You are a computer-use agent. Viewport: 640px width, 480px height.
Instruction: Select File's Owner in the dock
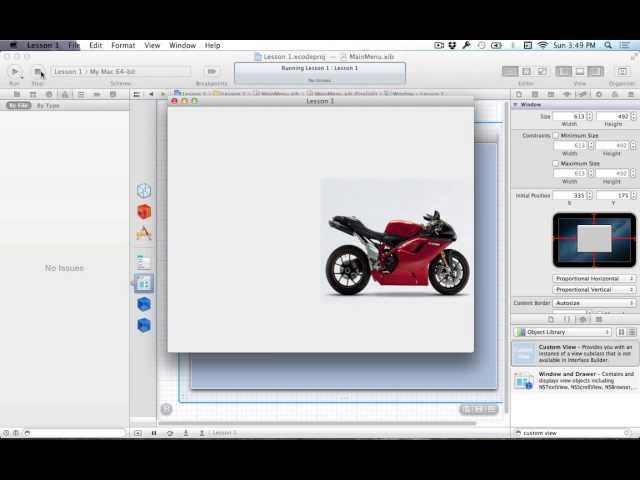tap(144, 191)
